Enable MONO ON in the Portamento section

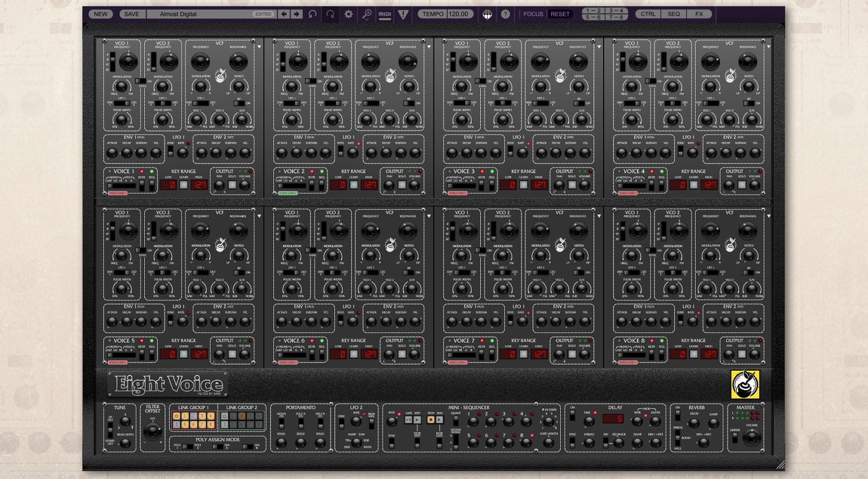point(281,424)
